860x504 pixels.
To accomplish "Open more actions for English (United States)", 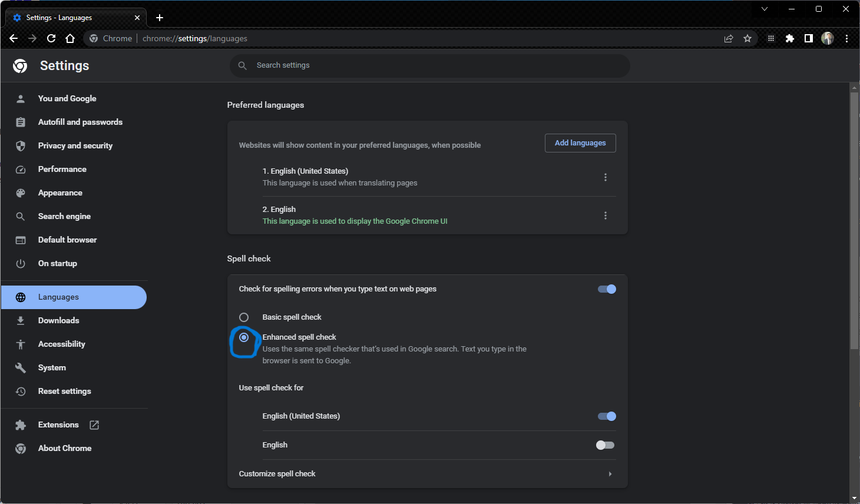I will click(x=605, y=177).
